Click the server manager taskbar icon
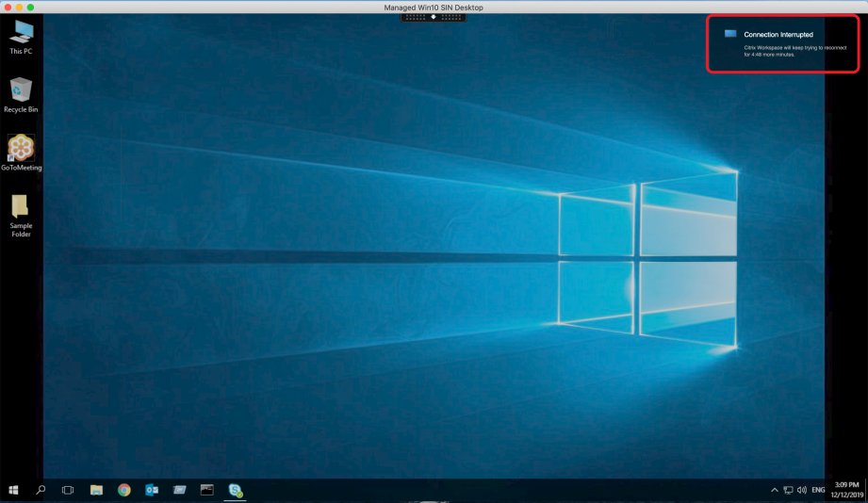This screenshot has width=868, height=503. pyautogui.click(x=179, y=490)
